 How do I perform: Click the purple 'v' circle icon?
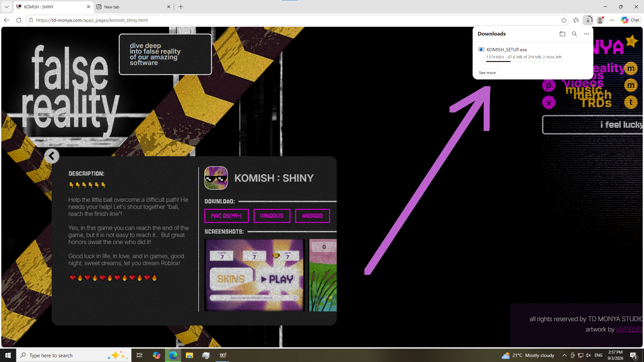click(x=549, y=102)
